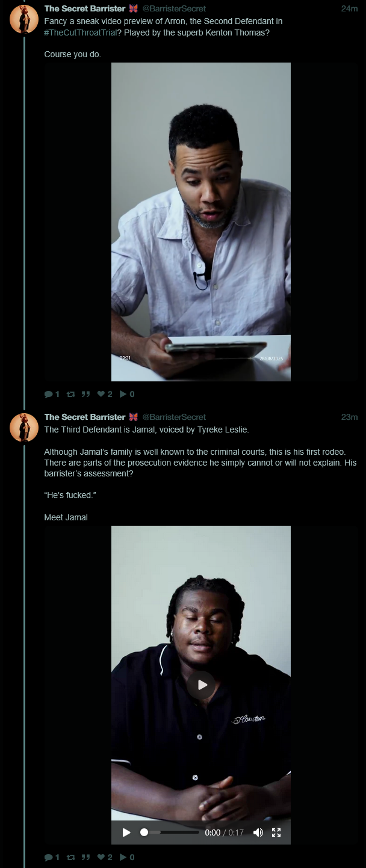Viewport: 366px width, 868px height.
Task: Toggle fullscreen on the Jamal video
Action: [x=276, y=833]
